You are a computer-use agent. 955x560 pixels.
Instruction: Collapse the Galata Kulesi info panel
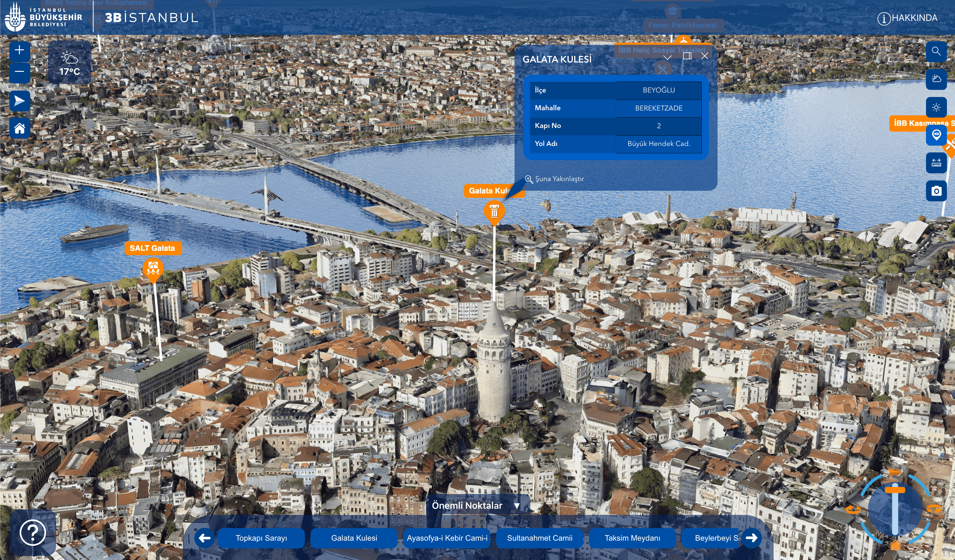pos(667,57)
